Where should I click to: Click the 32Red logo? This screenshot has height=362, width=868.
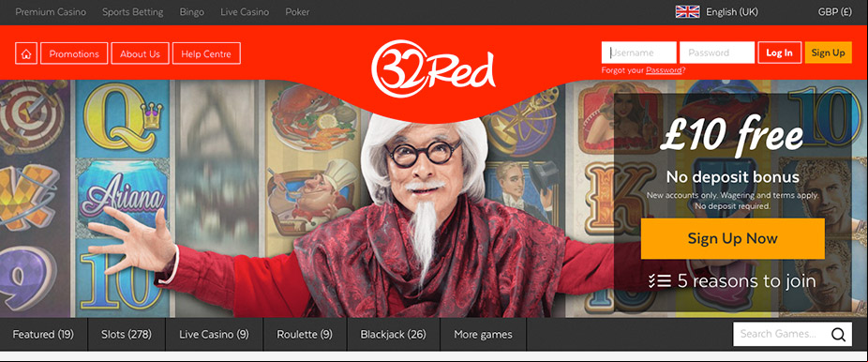click(x=433, y=68)
